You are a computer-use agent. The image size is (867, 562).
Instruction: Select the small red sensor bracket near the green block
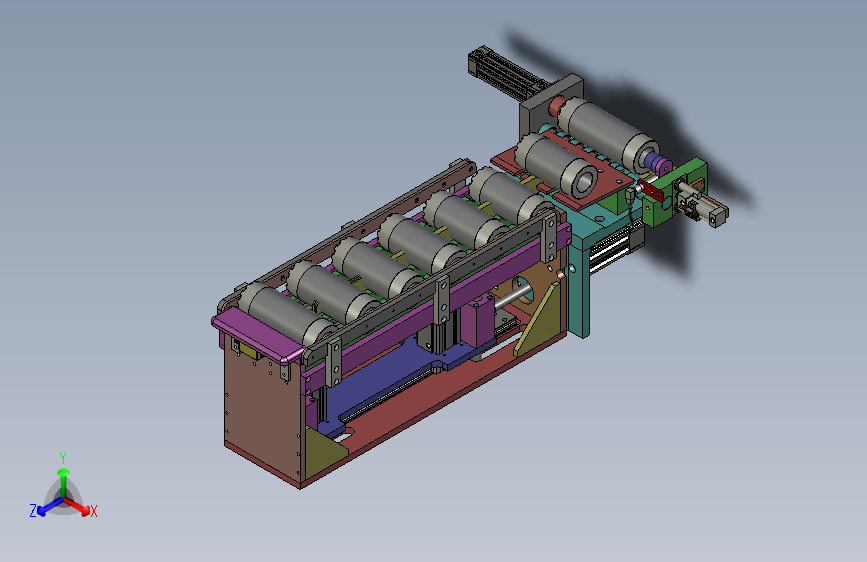point(651,190)
